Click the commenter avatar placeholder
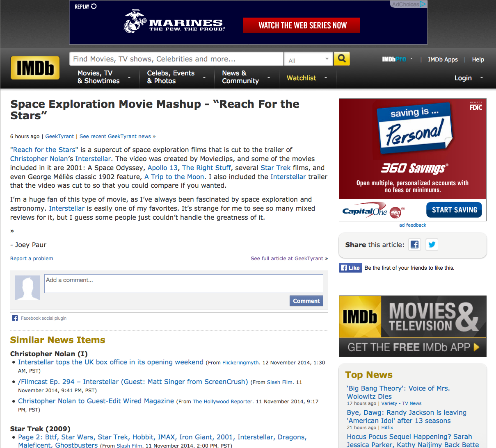The height and width of the screenshot is (448, 496). coord(27,288)
